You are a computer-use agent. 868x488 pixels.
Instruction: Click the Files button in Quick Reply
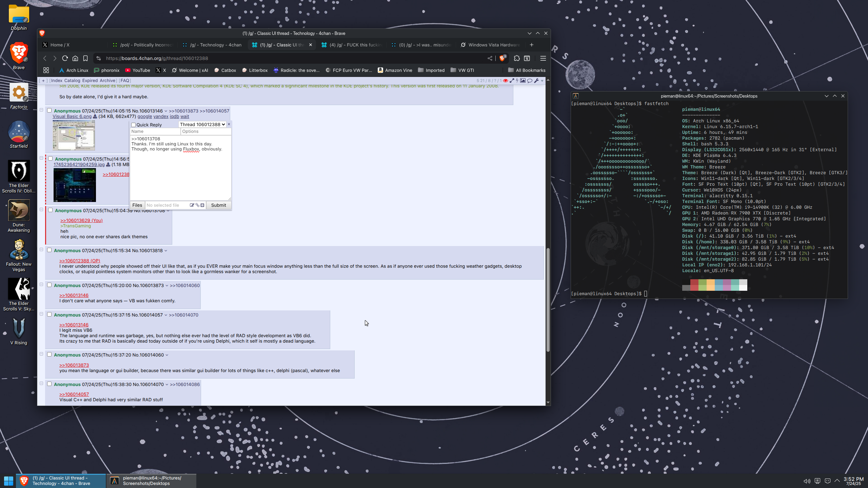pos(137,205)
